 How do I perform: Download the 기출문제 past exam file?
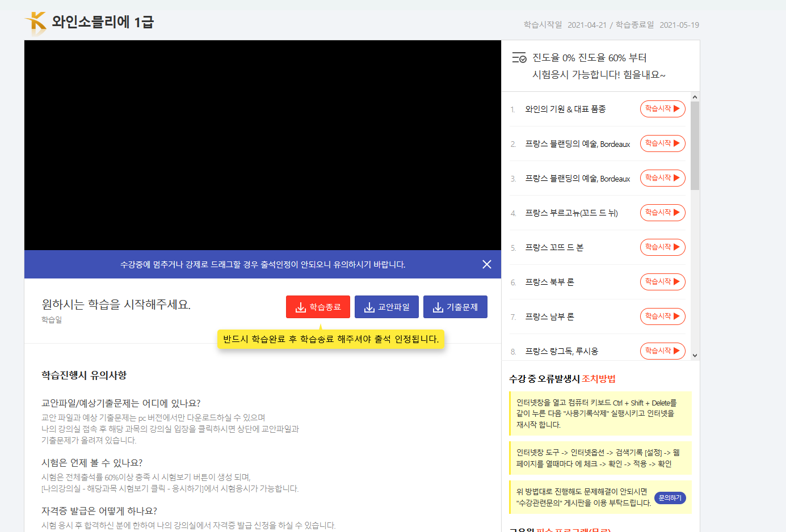click(455, 307)
